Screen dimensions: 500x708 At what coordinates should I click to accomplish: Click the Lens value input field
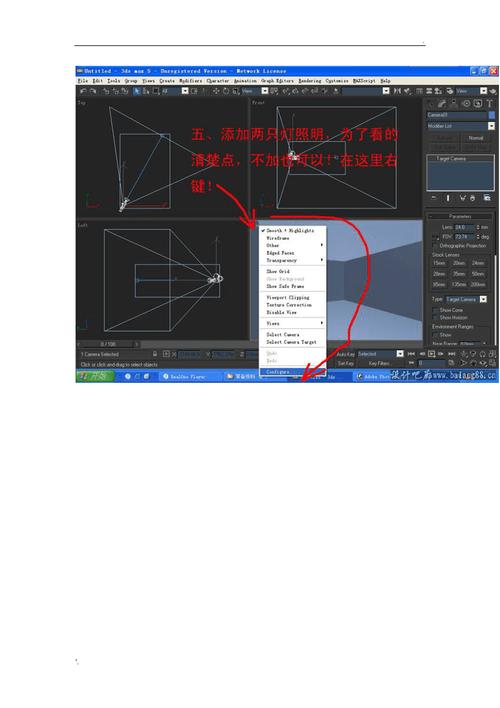click(x=464, y=227)
